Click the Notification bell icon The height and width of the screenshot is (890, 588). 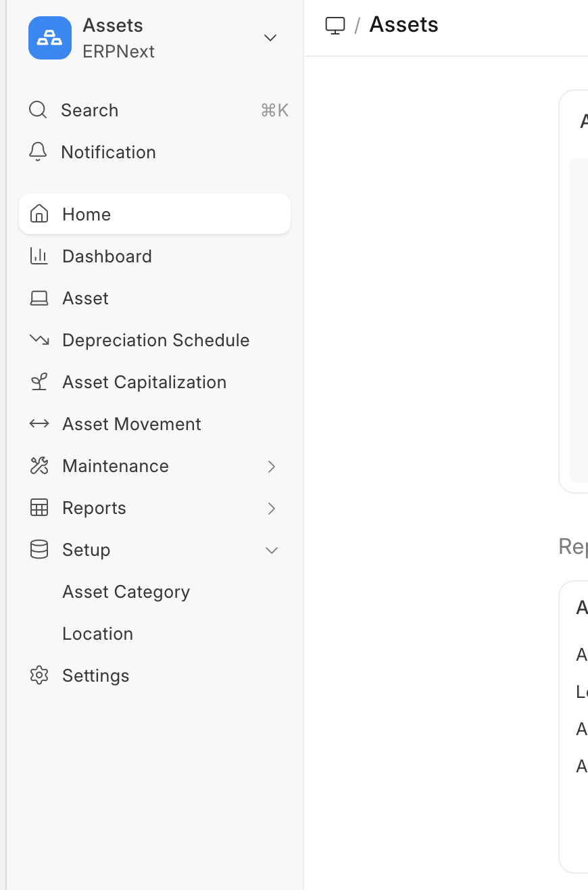point(38,152)
